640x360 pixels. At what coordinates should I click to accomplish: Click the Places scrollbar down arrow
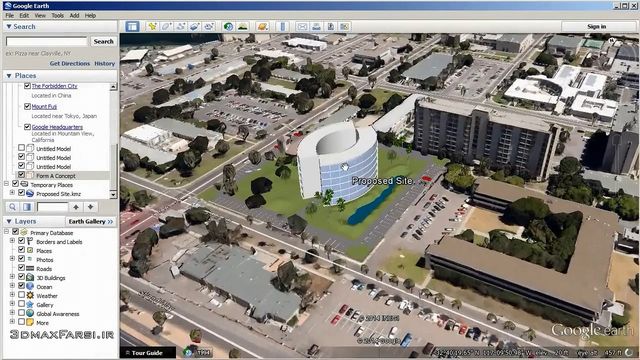tap(113, 194)
